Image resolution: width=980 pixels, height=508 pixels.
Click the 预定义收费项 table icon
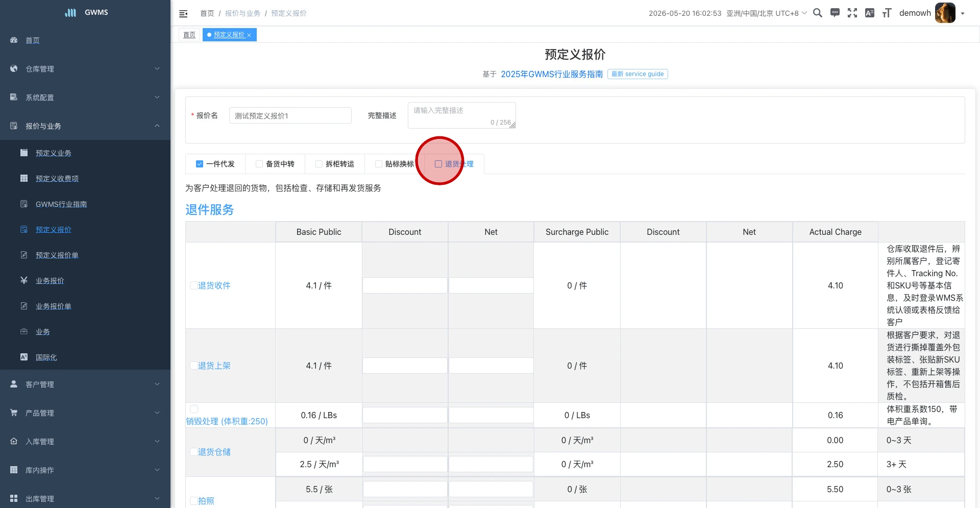click(x=24, y=178)
